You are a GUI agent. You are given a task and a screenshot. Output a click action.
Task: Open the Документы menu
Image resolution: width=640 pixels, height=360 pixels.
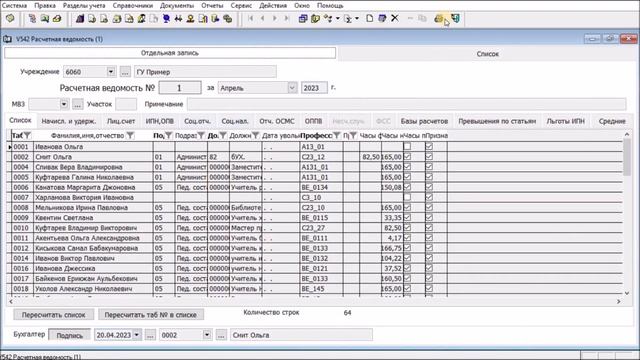click(x=177, y=6)
